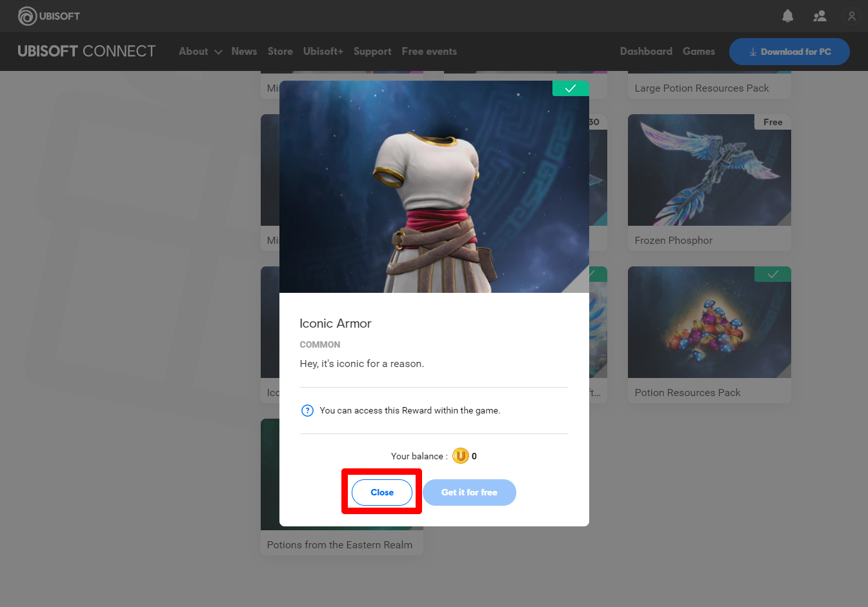Expand the About menu chevron

pos(218,52)
